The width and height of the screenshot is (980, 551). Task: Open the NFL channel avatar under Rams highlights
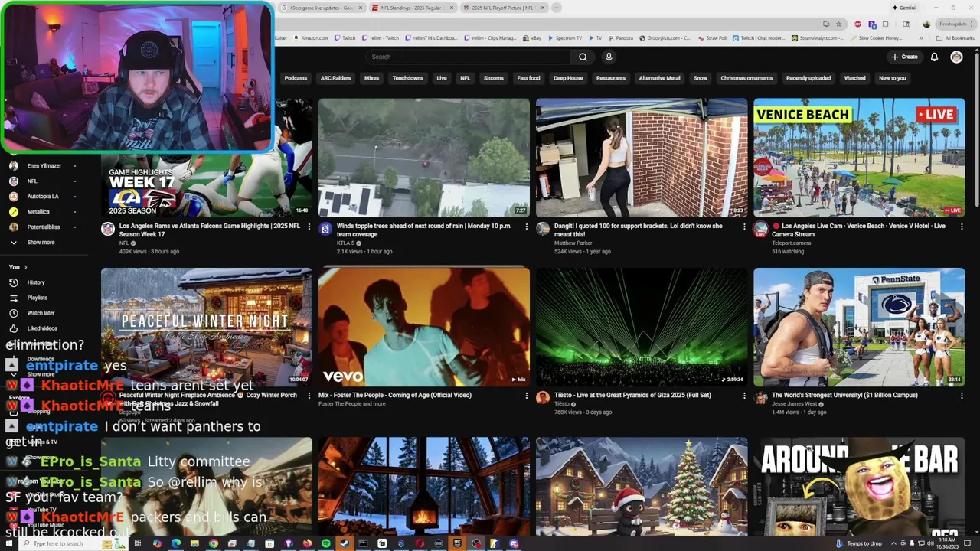[x=108, y=229]
